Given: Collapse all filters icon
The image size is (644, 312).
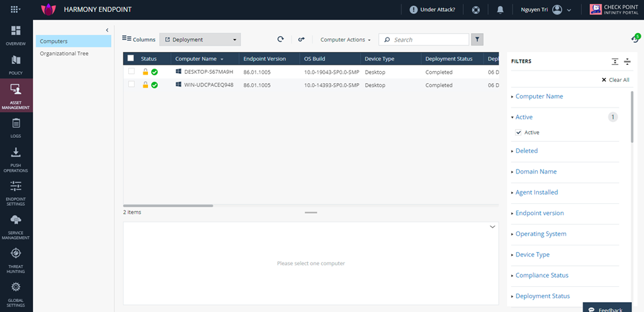Looking at the screenshot, I should (x=627, y=61).
